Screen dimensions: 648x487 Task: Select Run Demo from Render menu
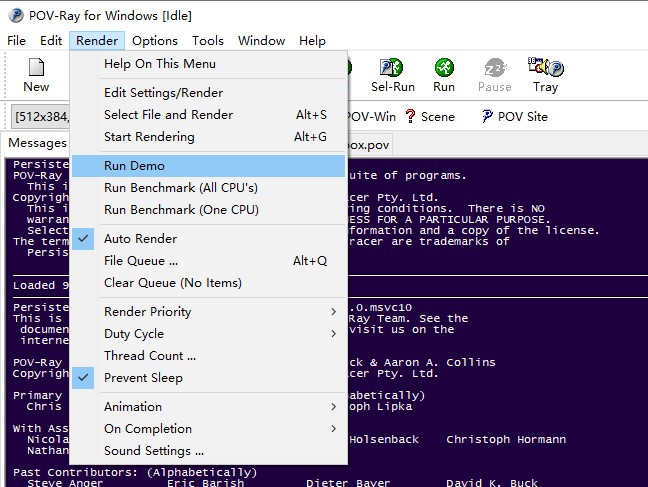[134, 166]
